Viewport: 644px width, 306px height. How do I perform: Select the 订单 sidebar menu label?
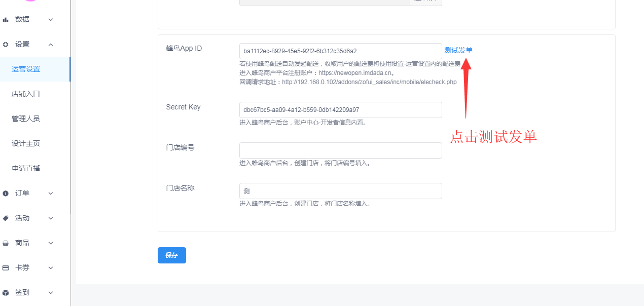tap(22, 193)
